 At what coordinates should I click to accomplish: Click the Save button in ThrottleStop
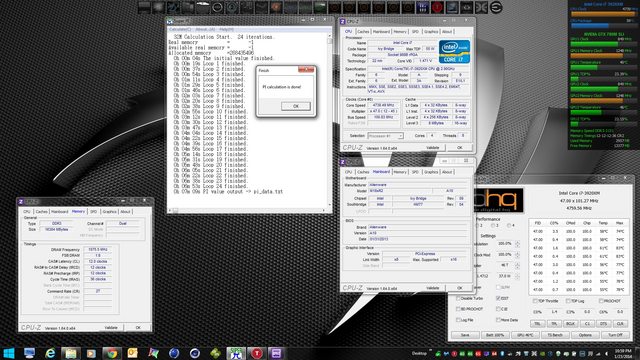[465, 335]
